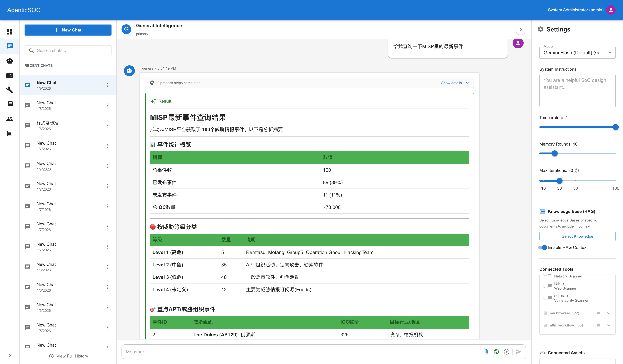Click the Search chats input field
The height and width of the screenshot is (364, 623).
pyautogui.click(x=72, y=50)
